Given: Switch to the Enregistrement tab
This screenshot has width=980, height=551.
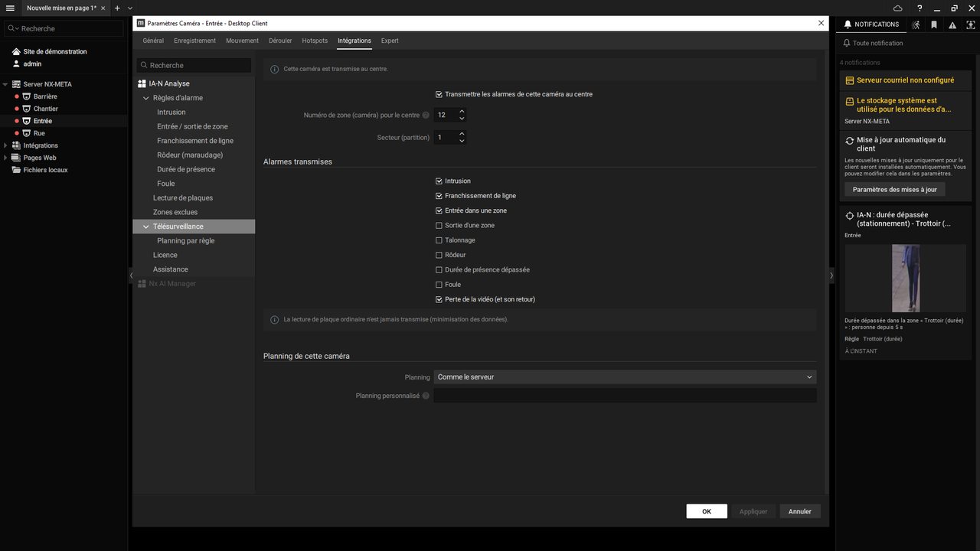Looking at the screenshot, I should (194, 41).
